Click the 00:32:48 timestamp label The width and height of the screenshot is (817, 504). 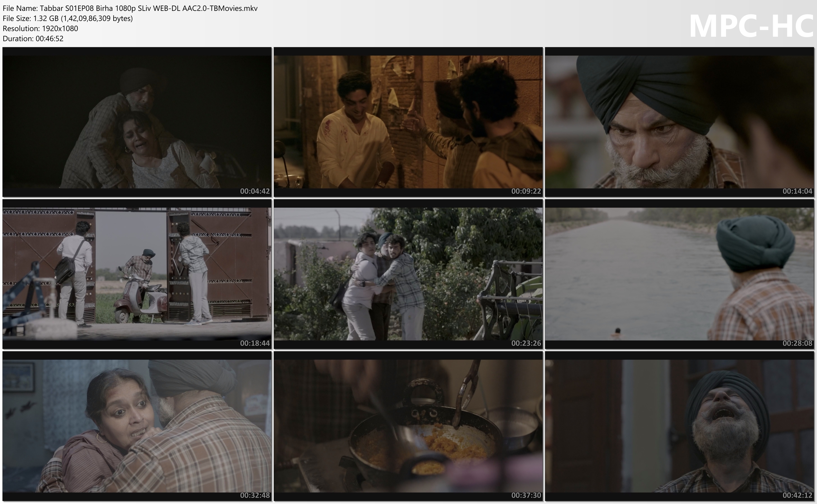[x=255, y=495]
